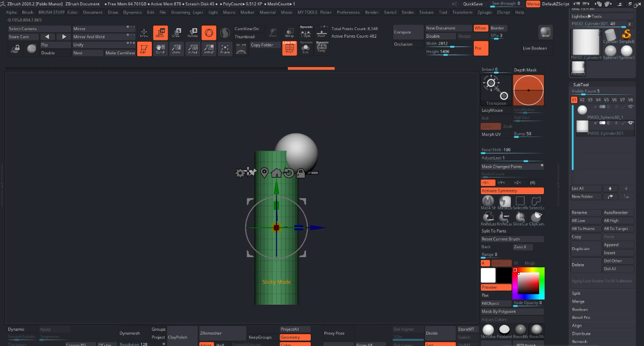Expand the Distribute section
The height and width of the screenshot is (346, 644).
coord(581,334)
